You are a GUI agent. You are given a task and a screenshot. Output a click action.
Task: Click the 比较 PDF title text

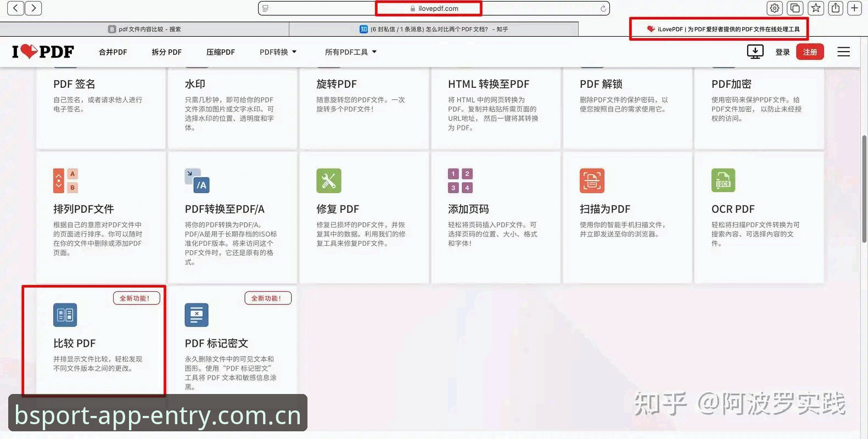[x=74, y=343]
